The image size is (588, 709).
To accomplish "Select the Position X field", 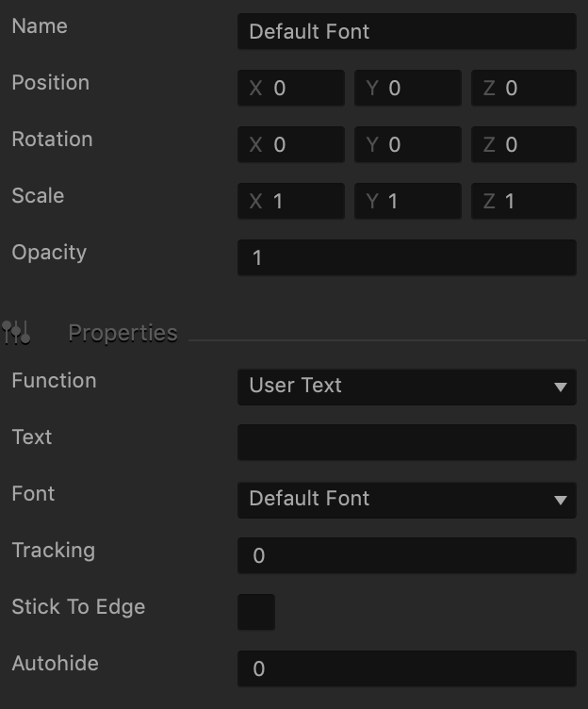I will click(291, 88).
